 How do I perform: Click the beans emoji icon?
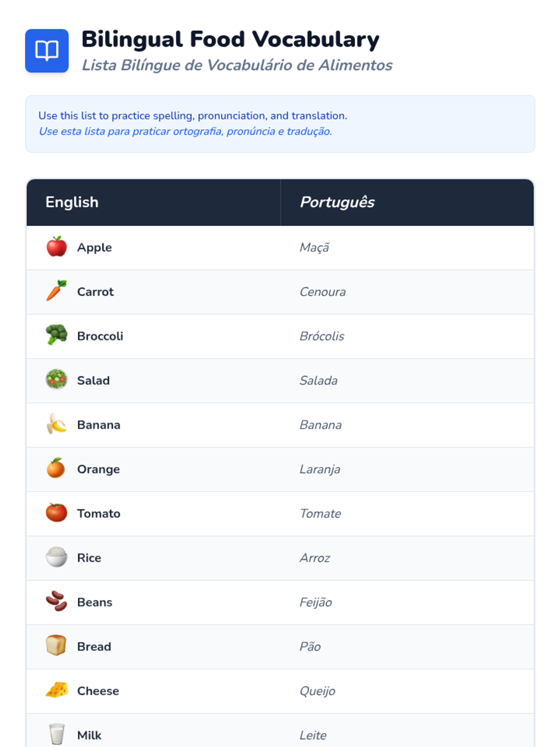coord(56,601)
